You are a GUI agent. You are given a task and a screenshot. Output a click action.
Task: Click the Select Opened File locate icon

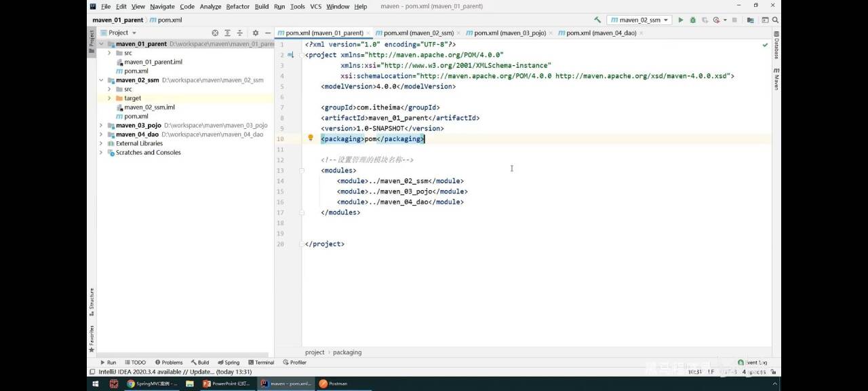215,33
